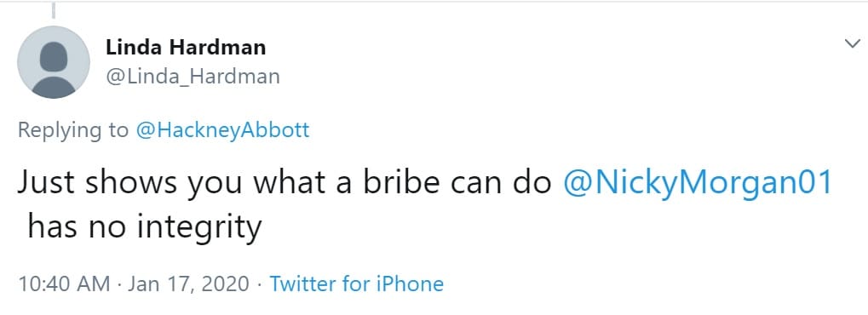Image resolution: width=868 pixels, height=315 pixels.
Task: Click the grey head silhouette in avatar
Action: (x=54, y=55)
